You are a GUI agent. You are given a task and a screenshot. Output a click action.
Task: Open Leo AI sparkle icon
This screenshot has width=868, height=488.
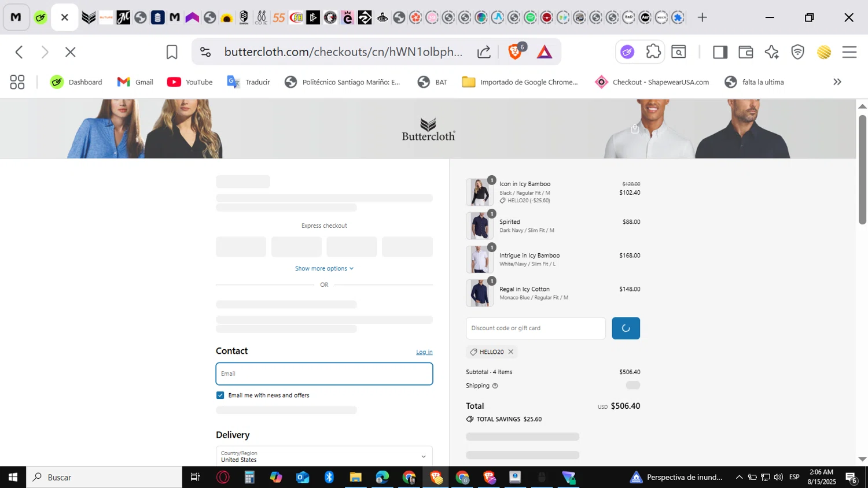771,52
